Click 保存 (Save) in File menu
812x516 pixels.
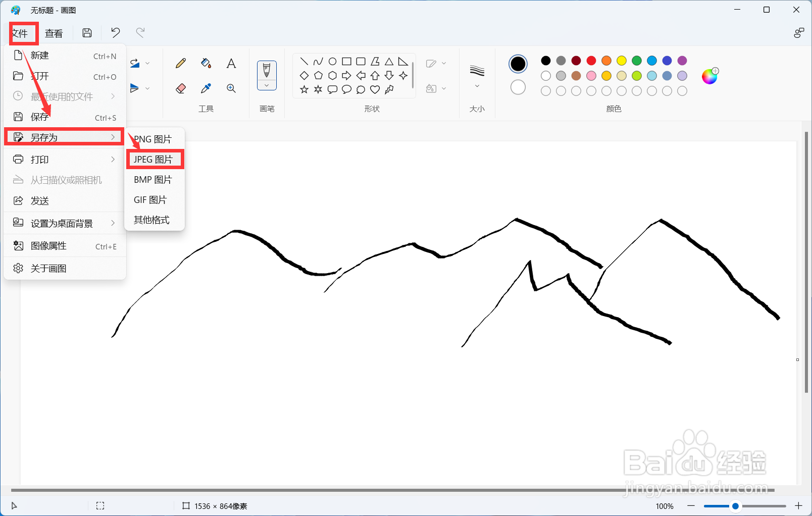pyautogui.click(x=65, y=117)
